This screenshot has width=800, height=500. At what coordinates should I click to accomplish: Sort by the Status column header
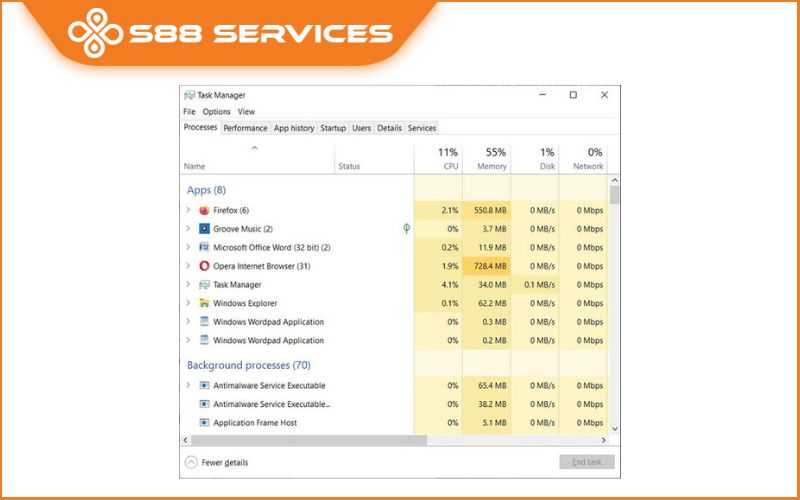(x=374, y=159)
